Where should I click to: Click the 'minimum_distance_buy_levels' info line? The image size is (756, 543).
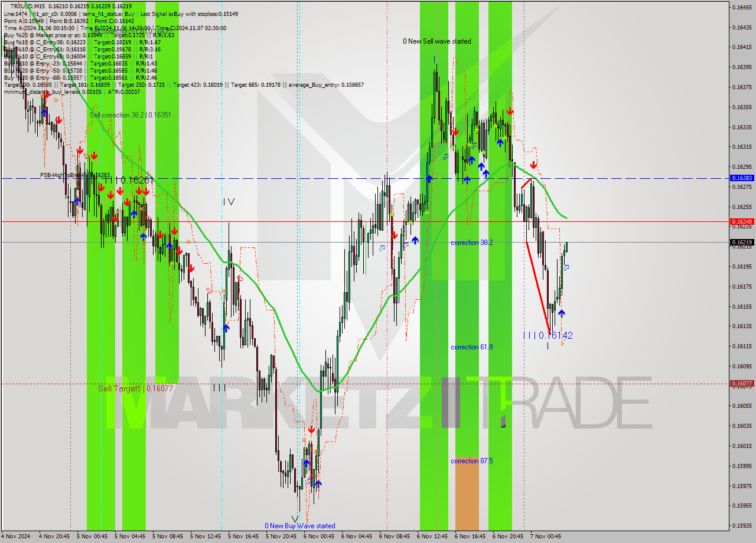72,91
